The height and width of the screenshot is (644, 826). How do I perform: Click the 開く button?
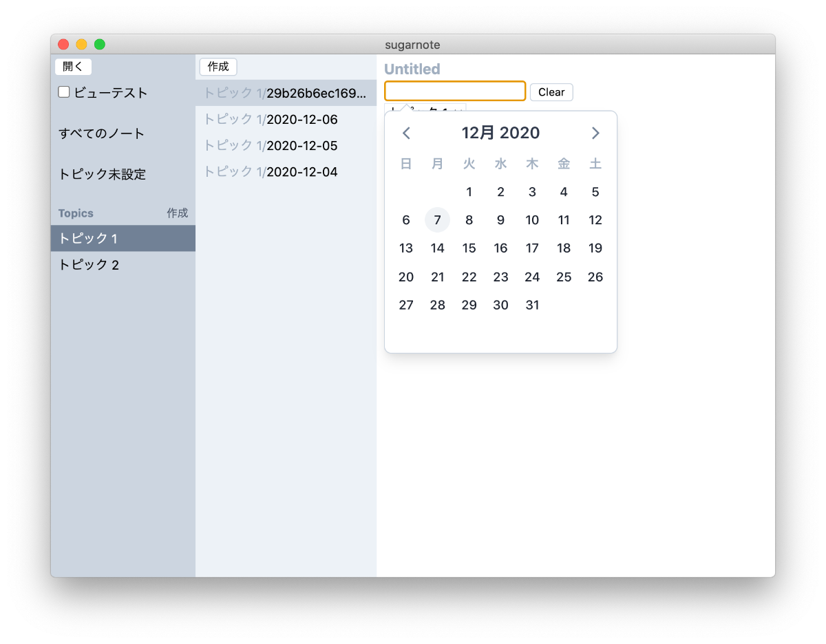tap(73, 67)
